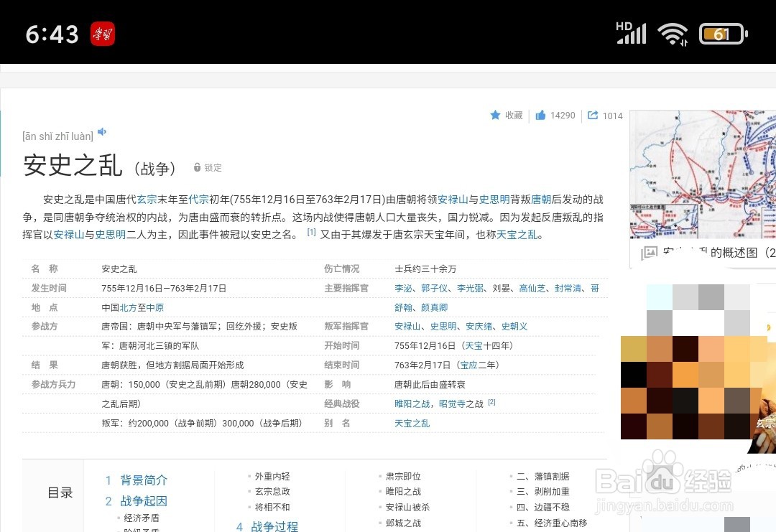
Task: Open the 中原 link in 地点 row
Action: pos(155,307)
